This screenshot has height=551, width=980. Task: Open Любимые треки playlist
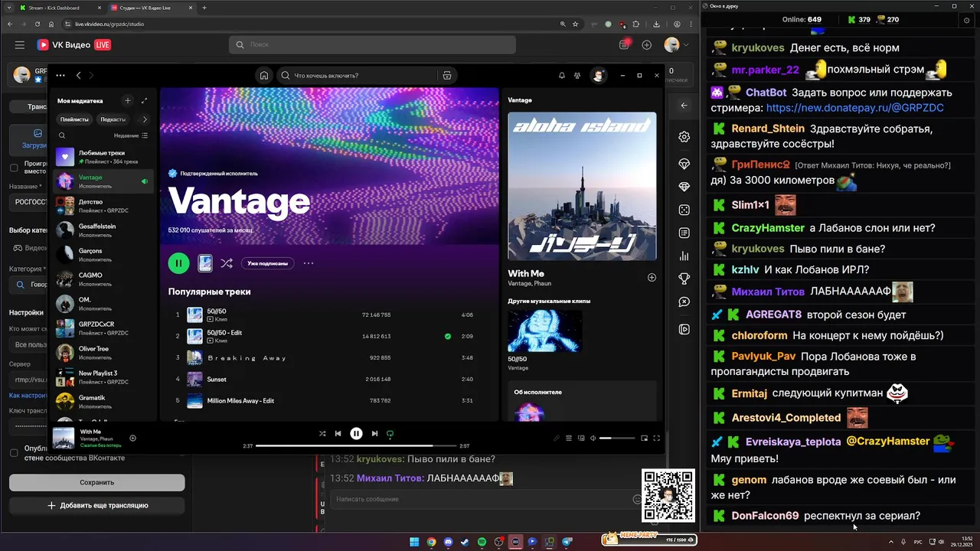coord(103,157)
